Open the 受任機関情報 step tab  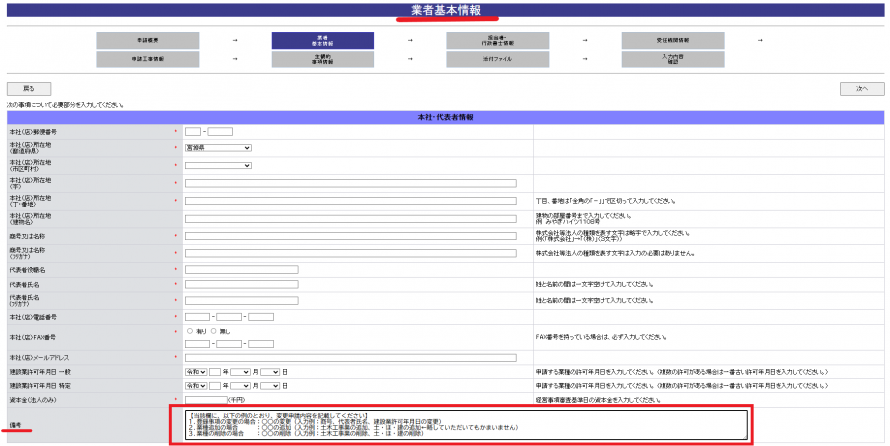673,41
